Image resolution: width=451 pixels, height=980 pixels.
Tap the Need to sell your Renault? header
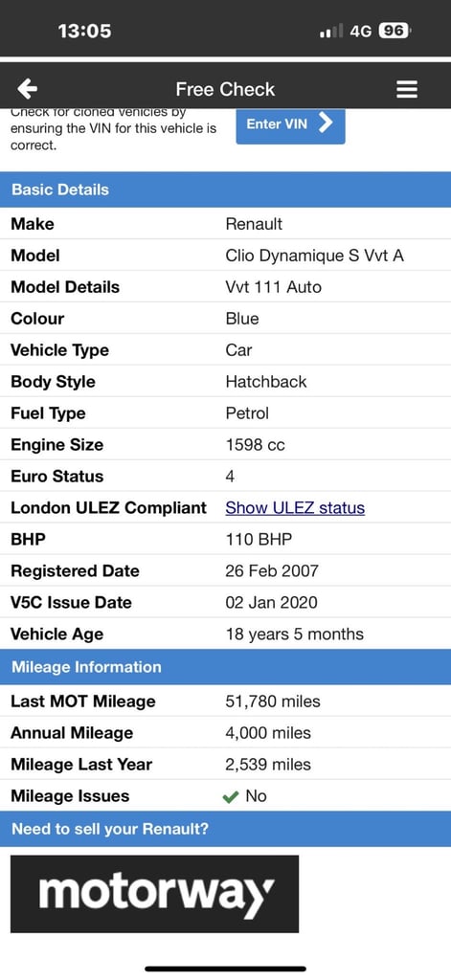pos(225,830)
